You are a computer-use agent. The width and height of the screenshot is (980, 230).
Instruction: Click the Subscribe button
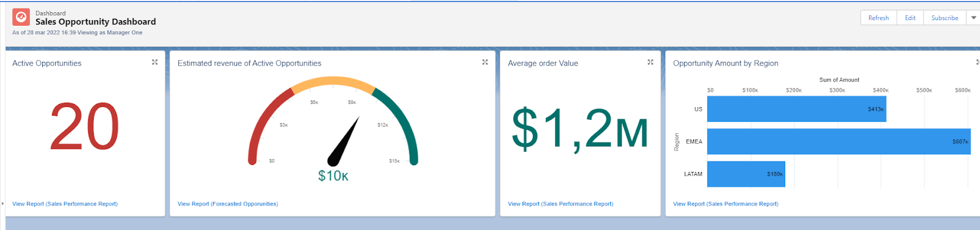(944, 18)
